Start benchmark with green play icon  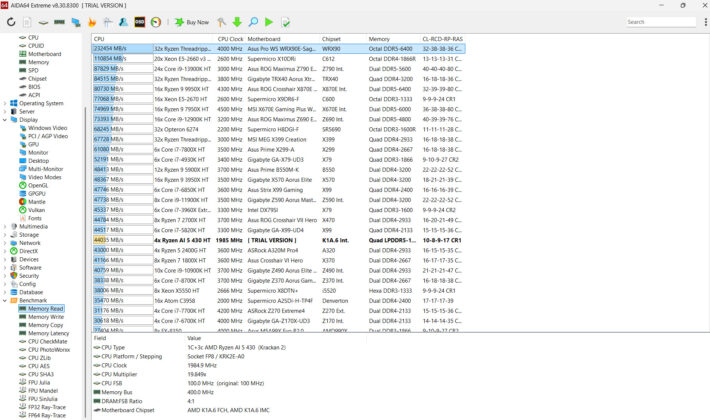click(x=269, y=22)
